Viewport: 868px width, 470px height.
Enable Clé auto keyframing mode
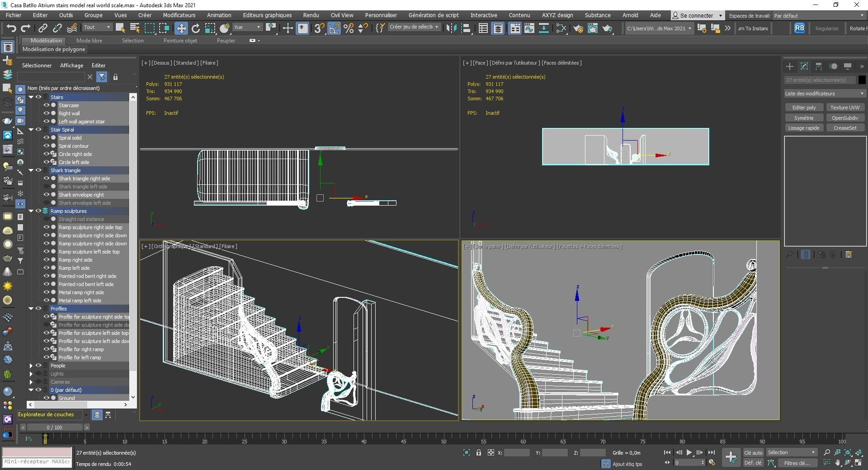[x=753, y=452]
